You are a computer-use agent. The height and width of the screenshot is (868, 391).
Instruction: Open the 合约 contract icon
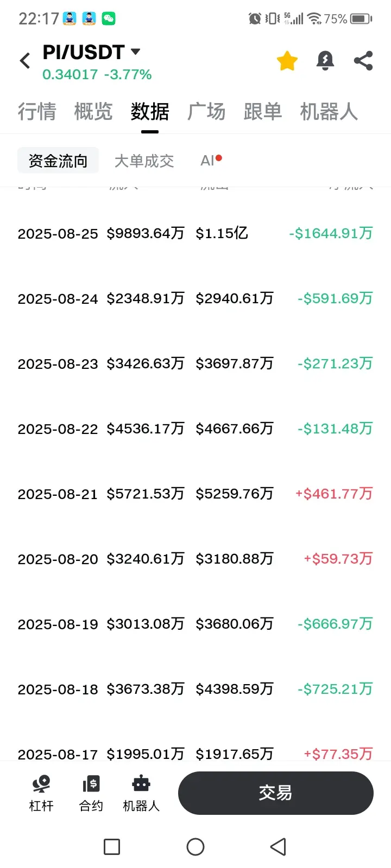click(91, 793)
